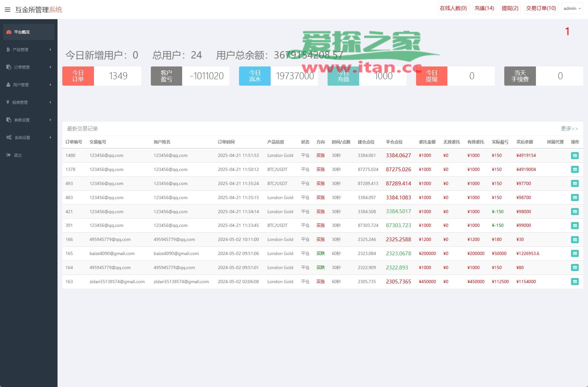Image resolution: width=588 pixels, height=387 pixels.
Task: Open details icon for order 163
Action: click(575, 282)
